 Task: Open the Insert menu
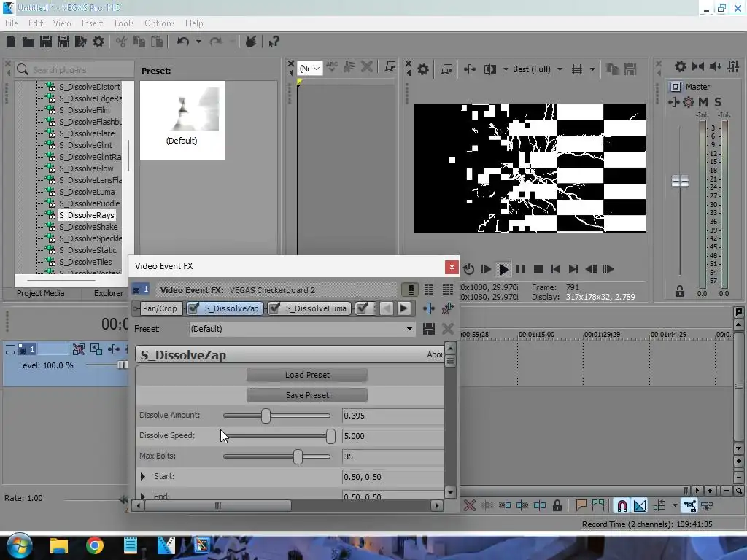(x=92, y=23)
